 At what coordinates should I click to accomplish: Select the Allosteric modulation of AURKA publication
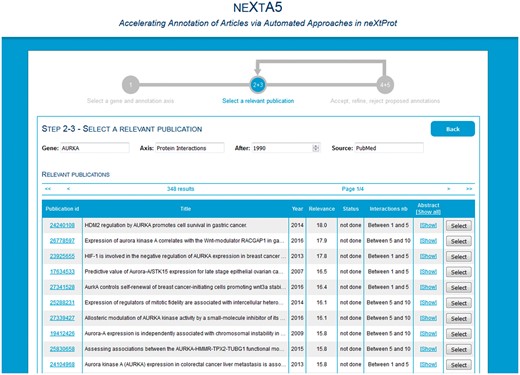[x=459, y=318]
